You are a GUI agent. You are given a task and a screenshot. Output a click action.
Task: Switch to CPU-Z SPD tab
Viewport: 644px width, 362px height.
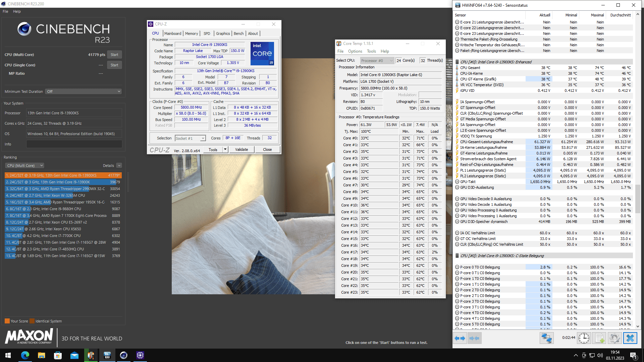tap(207, 34)
